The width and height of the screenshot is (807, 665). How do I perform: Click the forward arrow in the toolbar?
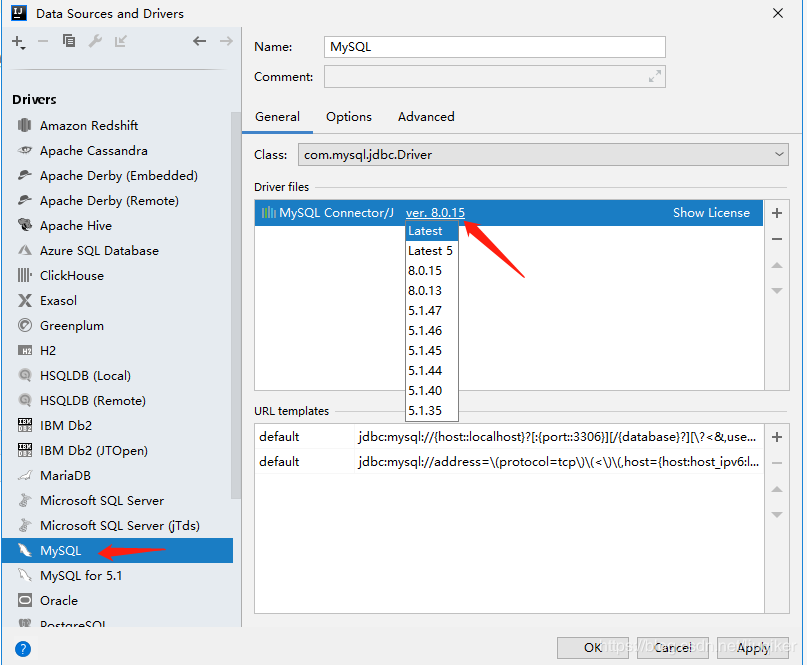pyautogui.click(x=226, y=42)
